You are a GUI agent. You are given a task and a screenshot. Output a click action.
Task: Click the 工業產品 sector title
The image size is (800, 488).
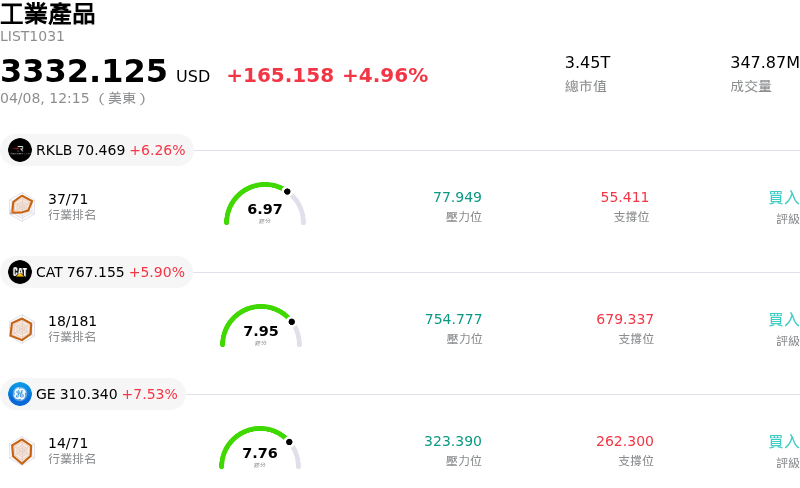(48, 14)
